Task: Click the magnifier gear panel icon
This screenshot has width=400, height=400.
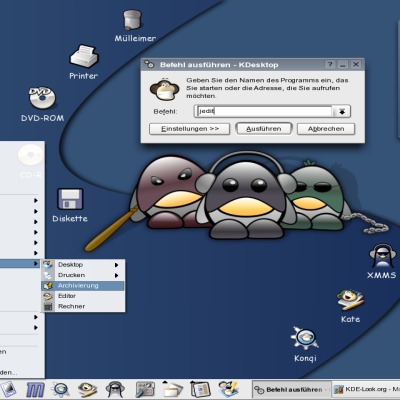Action: [x=61, y=389]
